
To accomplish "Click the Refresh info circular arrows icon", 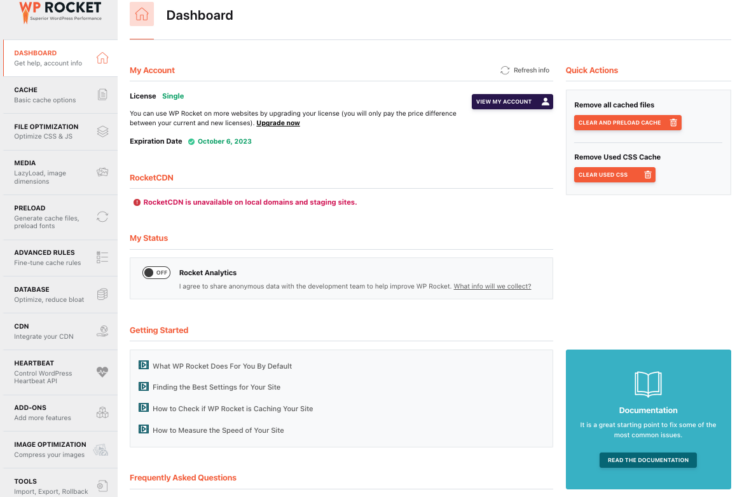I will [x=505, y=70].
